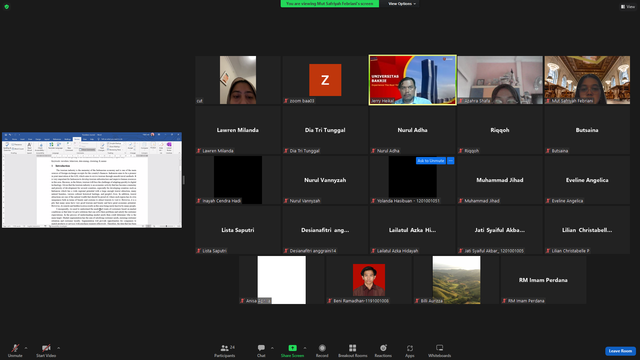
Task: Click muted mic icon on Muhammad Jihad's tile
Action: click(461, 201)
